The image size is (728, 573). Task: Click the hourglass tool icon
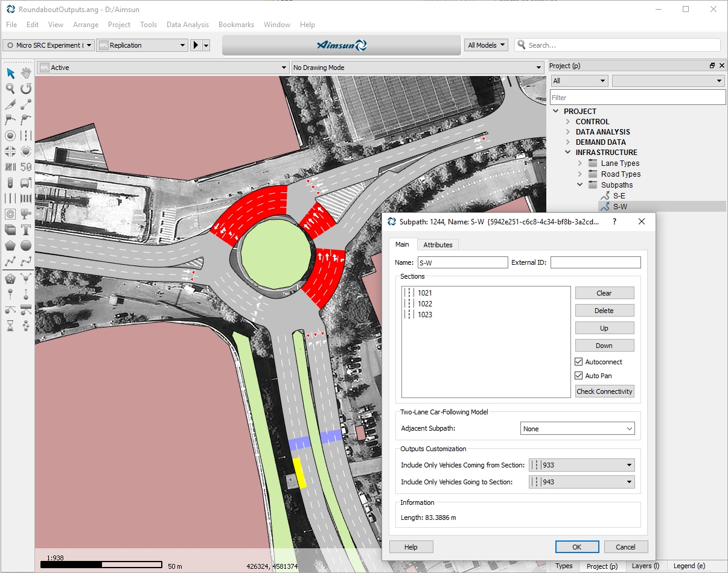pos(10,326)
